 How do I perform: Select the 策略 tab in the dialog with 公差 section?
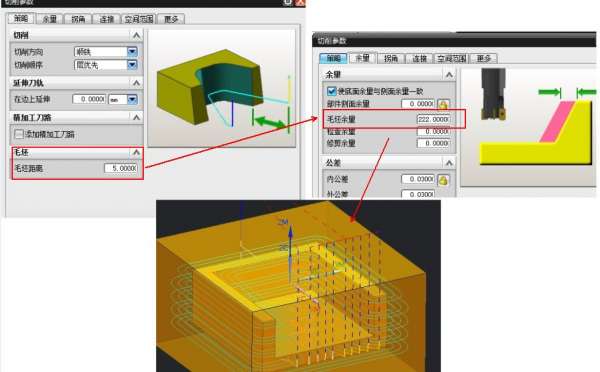333,58
